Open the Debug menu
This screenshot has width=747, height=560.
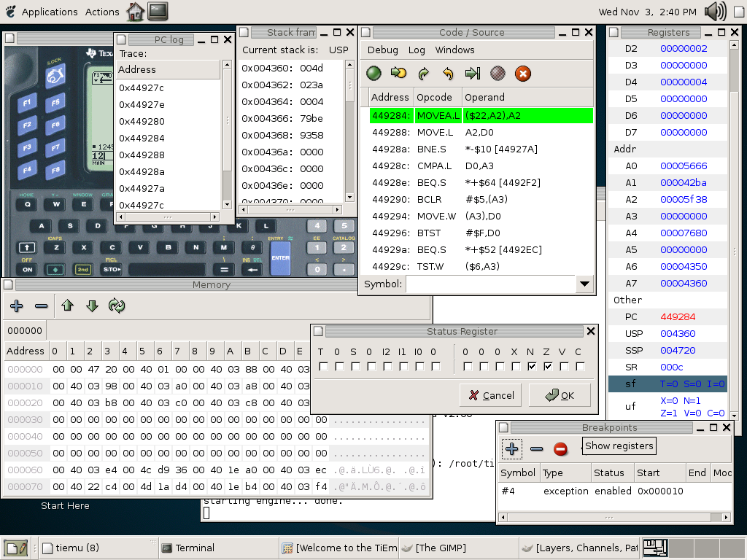click(382, 50)
